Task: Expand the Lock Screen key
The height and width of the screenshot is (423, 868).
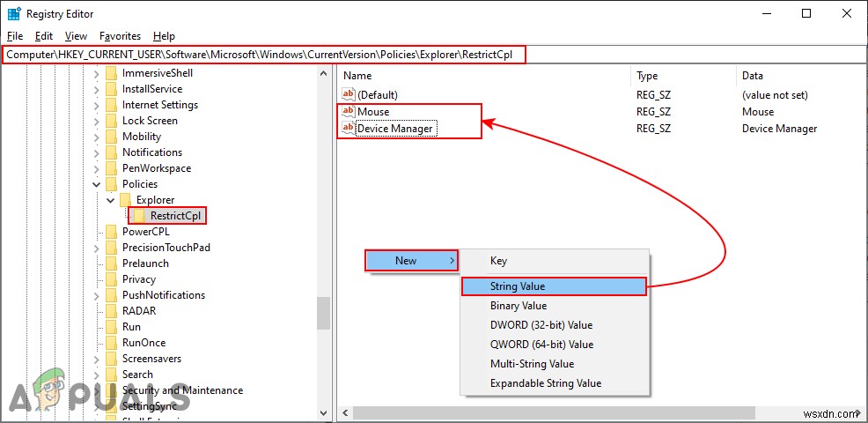Action: pos(96,121)
